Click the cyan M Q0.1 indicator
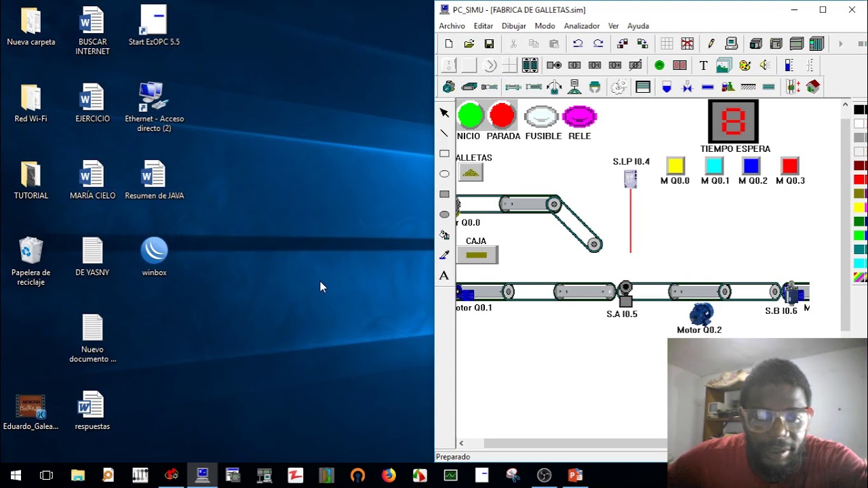The height and width of the screenshot is (488, 868). [x=714, y=166]
